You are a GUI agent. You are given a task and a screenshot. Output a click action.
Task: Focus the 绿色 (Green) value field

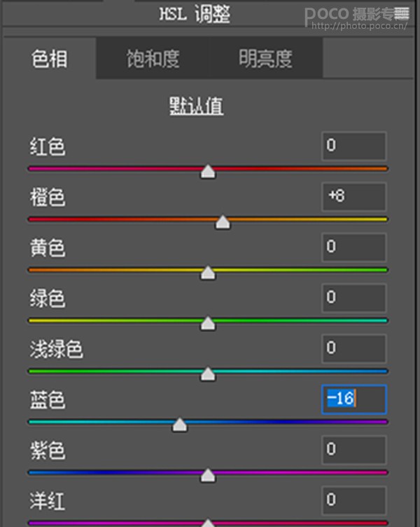[x=354, y=298]
